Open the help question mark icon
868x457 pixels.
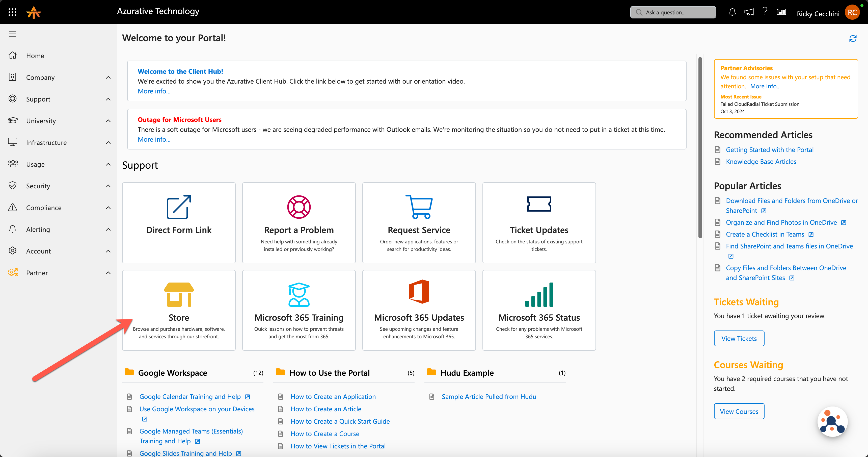[x=765, y=11]
